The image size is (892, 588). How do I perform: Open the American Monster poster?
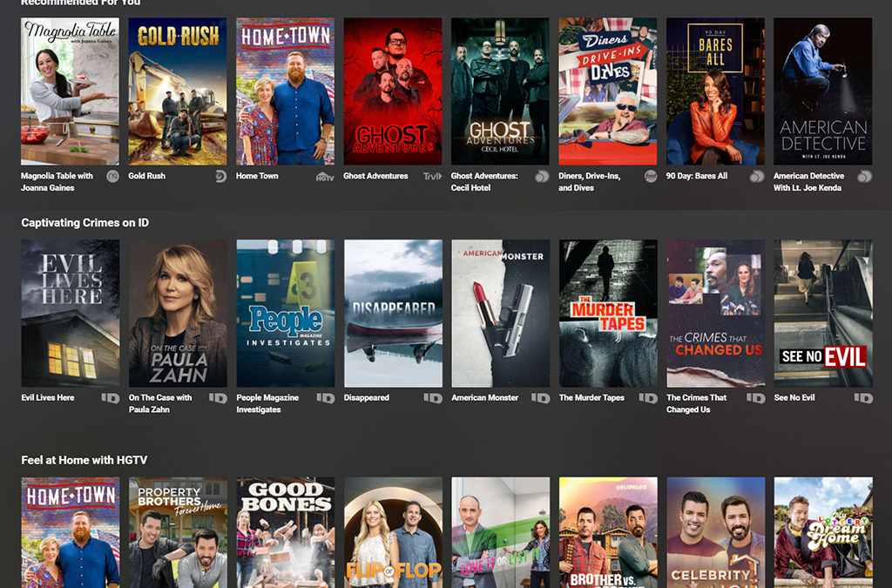[x=501, y=314]
